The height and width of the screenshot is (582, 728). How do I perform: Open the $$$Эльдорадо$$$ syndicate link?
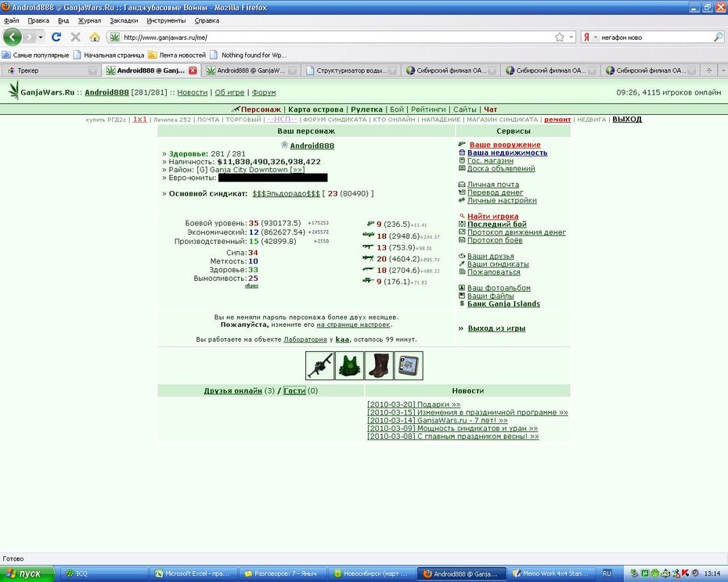tap(286, 193)
